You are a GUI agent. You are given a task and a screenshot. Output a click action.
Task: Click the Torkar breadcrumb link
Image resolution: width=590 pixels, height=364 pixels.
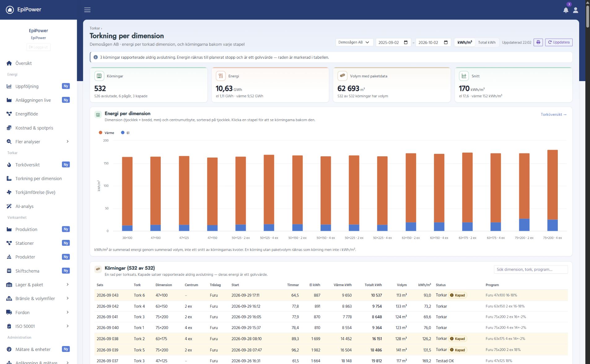[95, 28]
